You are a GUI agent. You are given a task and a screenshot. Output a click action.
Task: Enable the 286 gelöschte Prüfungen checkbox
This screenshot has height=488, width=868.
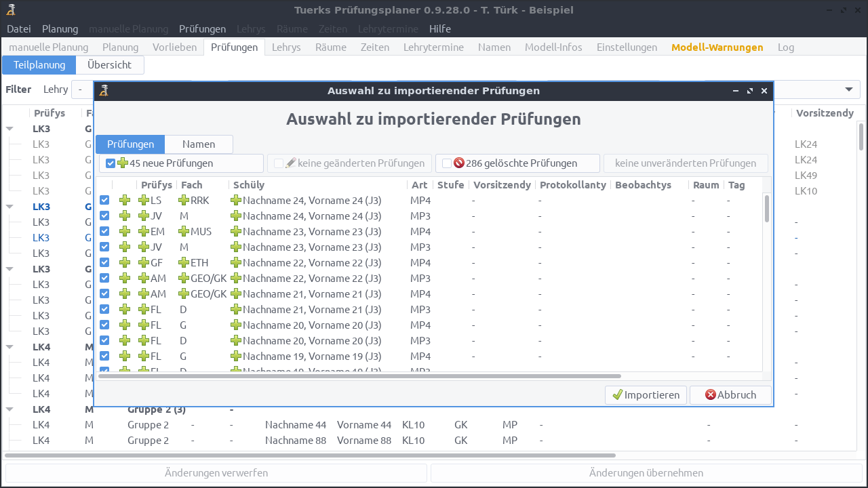(446, 163)
